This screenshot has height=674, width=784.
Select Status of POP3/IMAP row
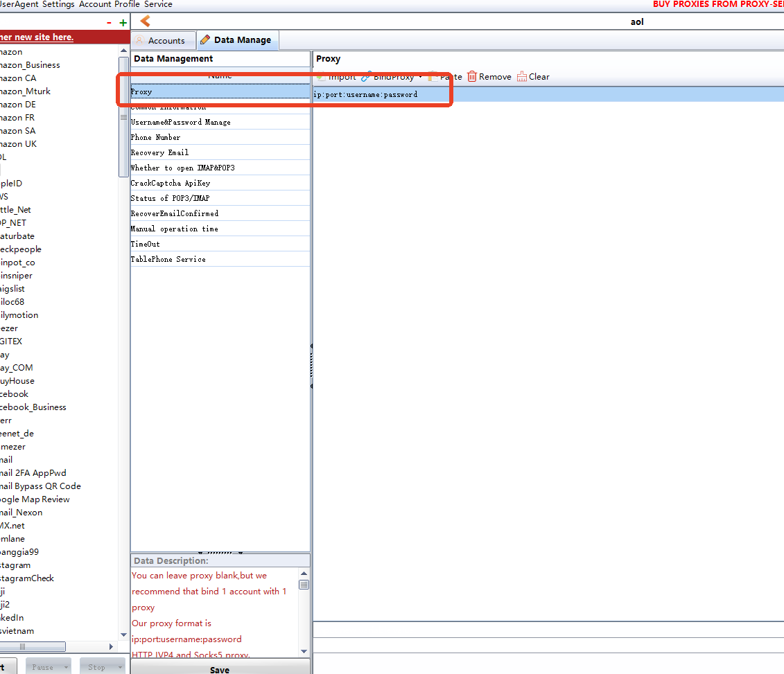(220, 198)
